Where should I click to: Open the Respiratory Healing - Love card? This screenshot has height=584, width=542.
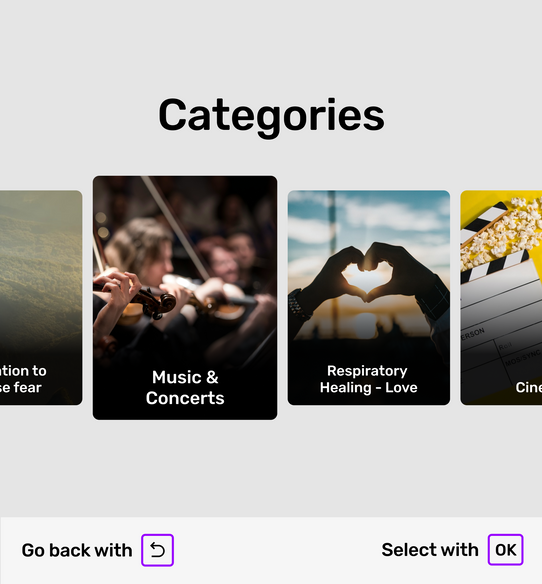click(x=369, y=298)
